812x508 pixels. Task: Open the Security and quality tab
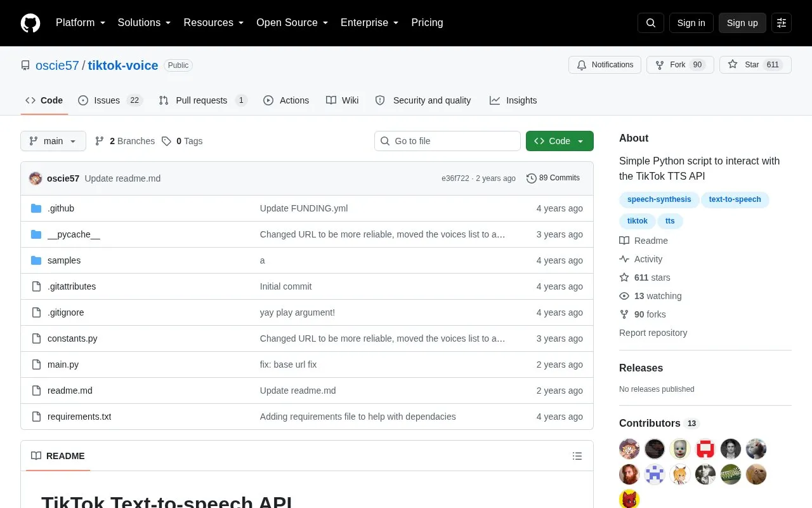pyautogui.click(x=423, y=100)
